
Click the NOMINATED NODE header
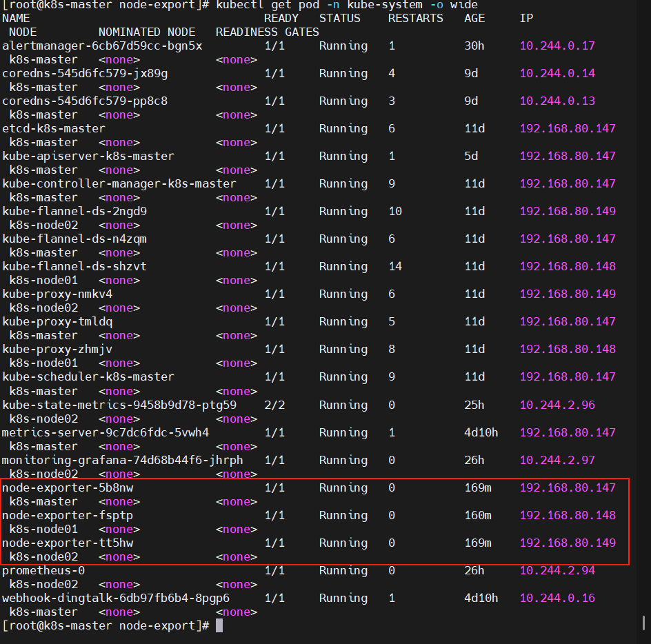[x=147, y=32]
